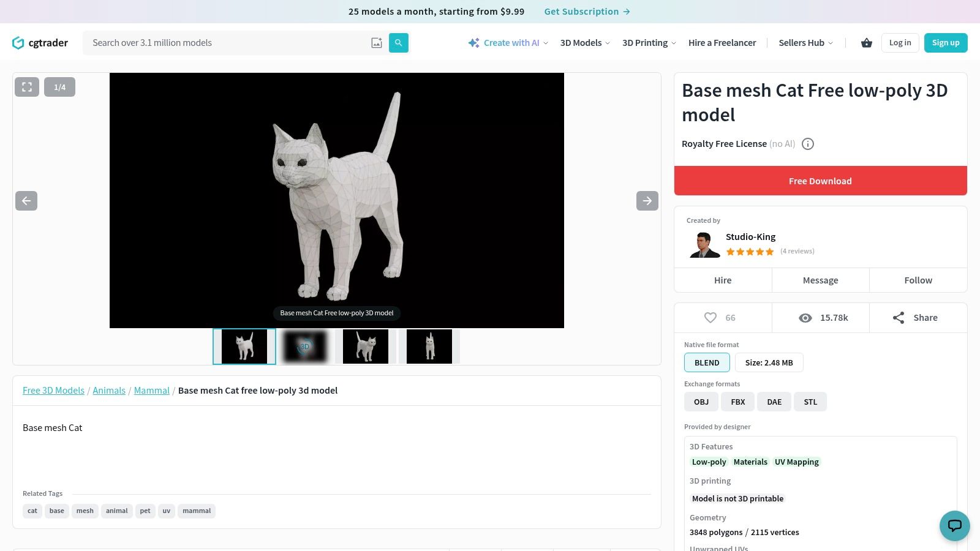Open the 4 reviews link
Screen dimensions: 980x551
[x=797, y=251]
